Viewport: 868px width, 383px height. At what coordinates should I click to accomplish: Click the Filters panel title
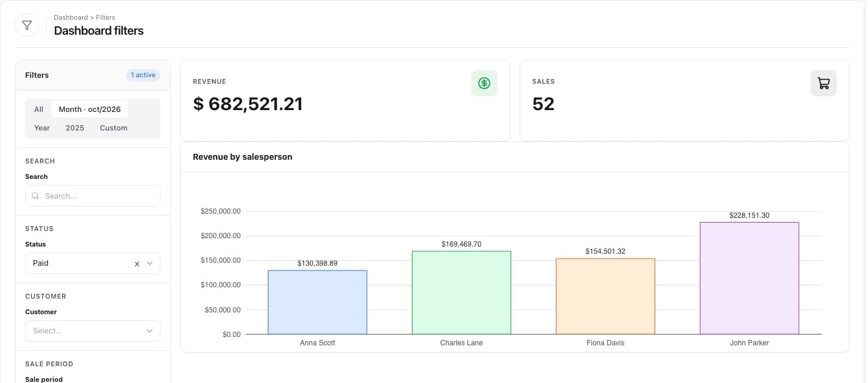pyautogui.click(x=37, y=75)
